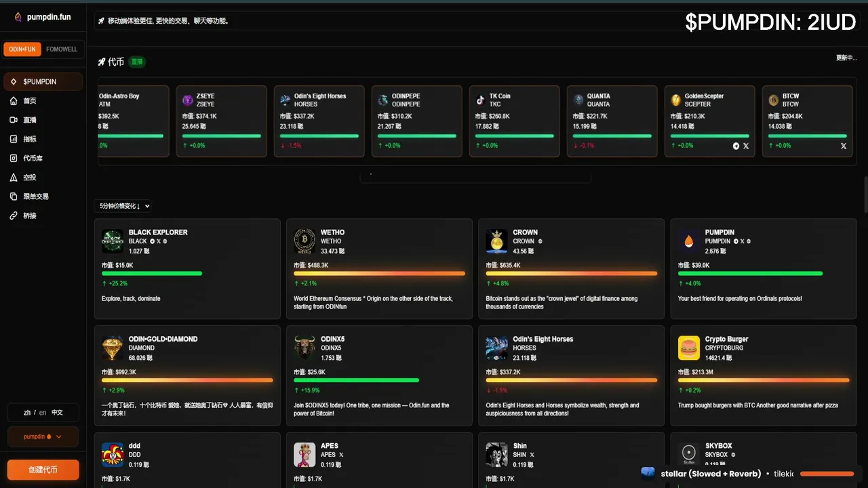Toggle the green 直播 live badge

tap(137, 62)
